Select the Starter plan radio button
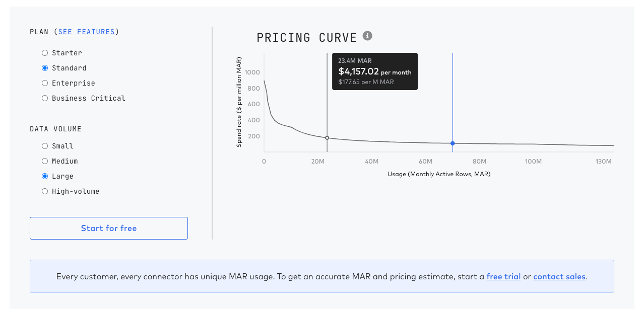The height and width of the screenshot is (309, 644). [45, 53]
